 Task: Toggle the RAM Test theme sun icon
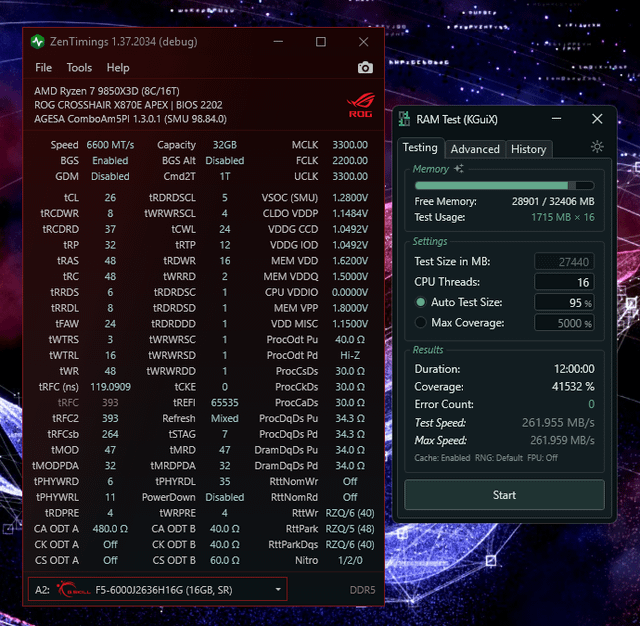point(597,147)
